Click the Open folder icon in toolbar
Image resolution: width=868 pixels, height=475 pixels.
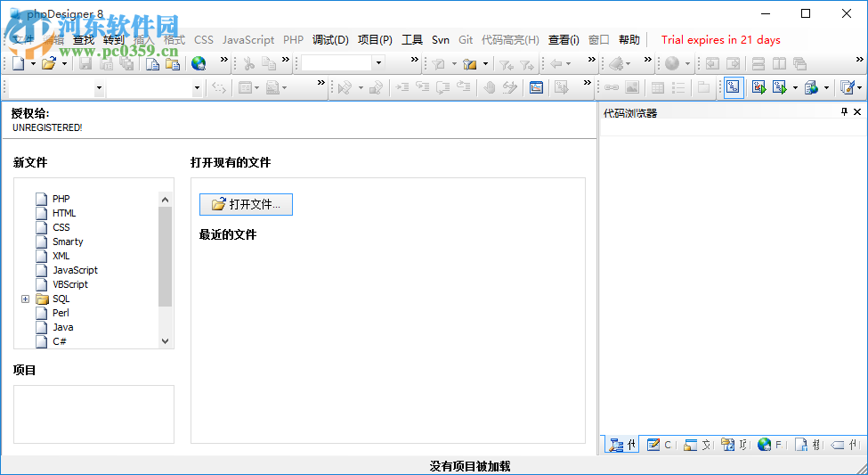(49, 64)
